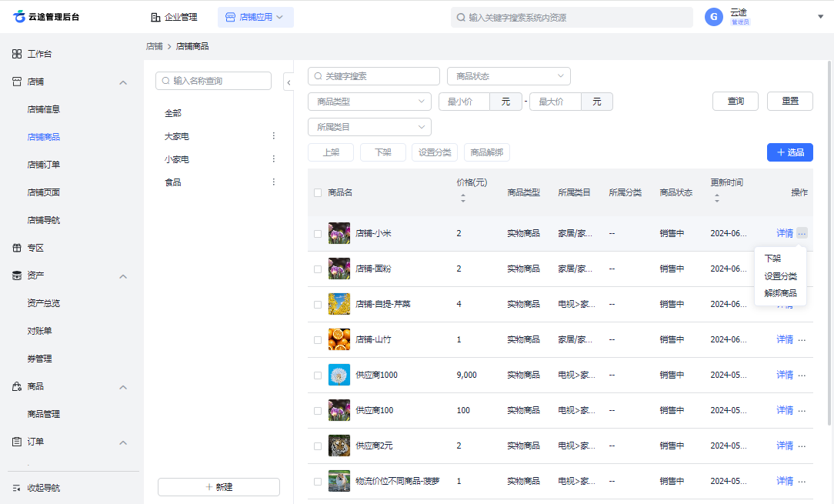Click the 店铺 breadcrumb link
The image size is (834, 504).
pyautogui.click(x=154, y=46)
